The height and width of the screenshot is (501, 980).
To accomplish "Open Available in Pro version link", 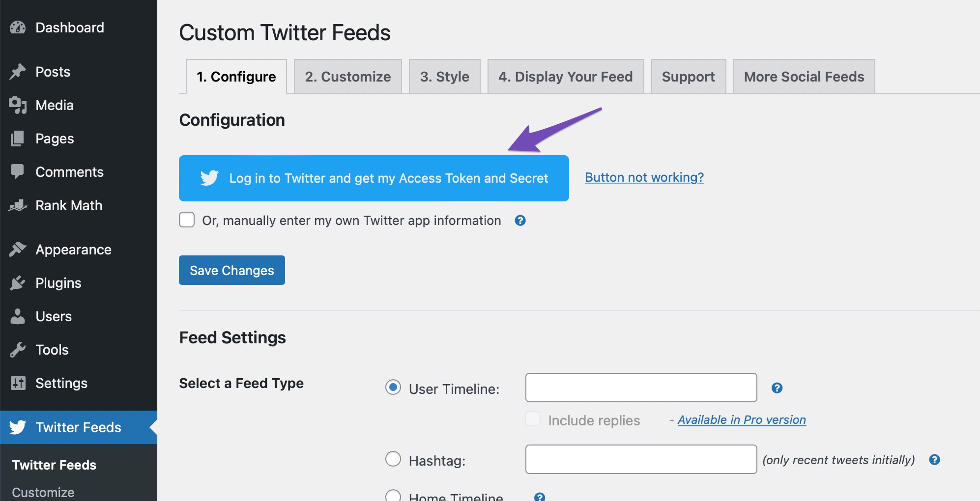I will click(742, 420).
